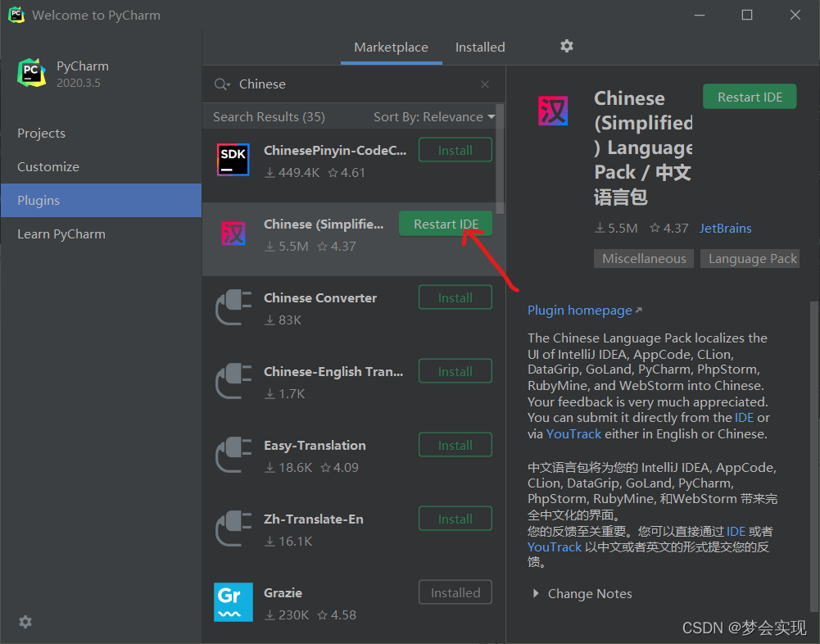This screenshot has width=820, height=644.
Task: Install the ChinesePinyin-CodeCompletion plugin
Action: click(455, 150)
